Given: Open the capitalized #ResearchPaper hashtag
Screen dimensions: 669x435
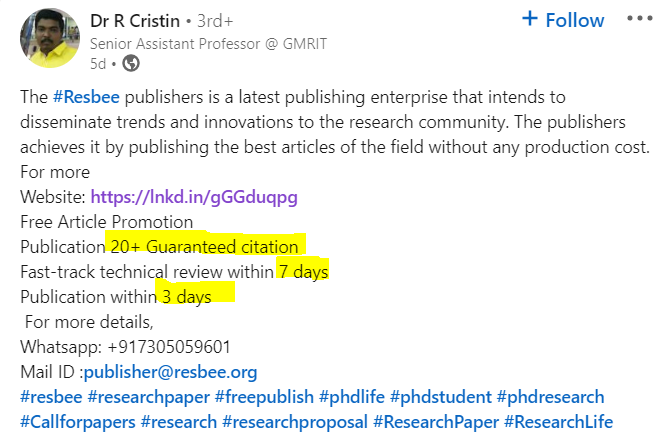Looking at the screenshot, I should click(x=436, y=421).
